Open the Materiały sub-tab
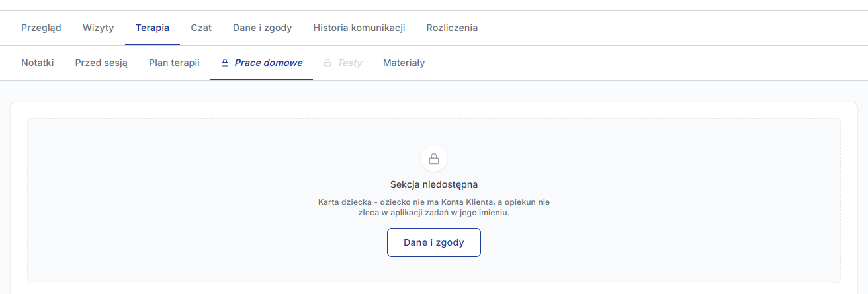 click(404, 63)
